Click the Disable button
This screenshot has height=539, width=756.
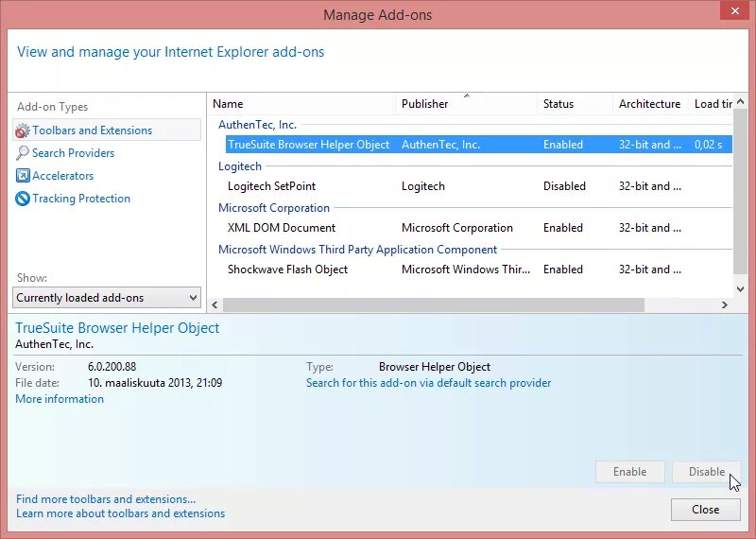[706, 472]
